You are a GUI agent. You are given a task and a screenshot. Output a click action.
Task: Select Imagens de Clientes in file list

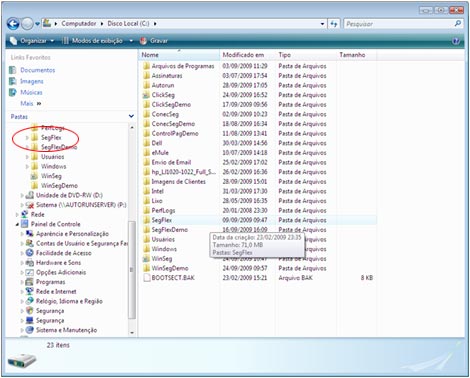tap(179, 182)
